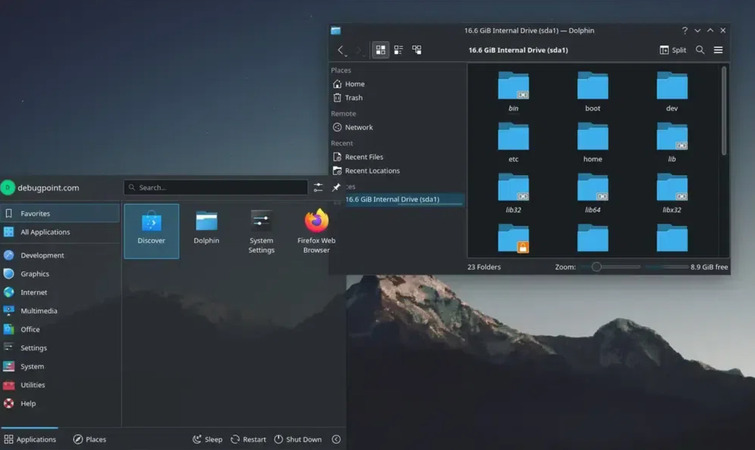This screenshot has height=450, width=755.
Task: Open Network in Dolphin sidebar
Action: [x=397, y=128]
